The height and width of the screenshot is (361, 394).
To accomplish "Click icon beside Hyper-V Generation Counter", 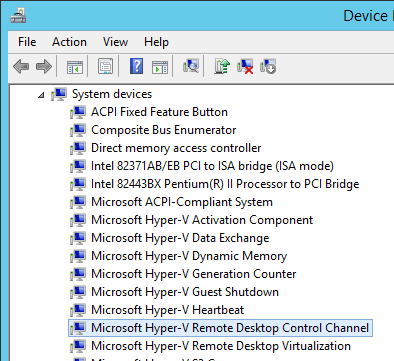I will click(x=78, y=274).
